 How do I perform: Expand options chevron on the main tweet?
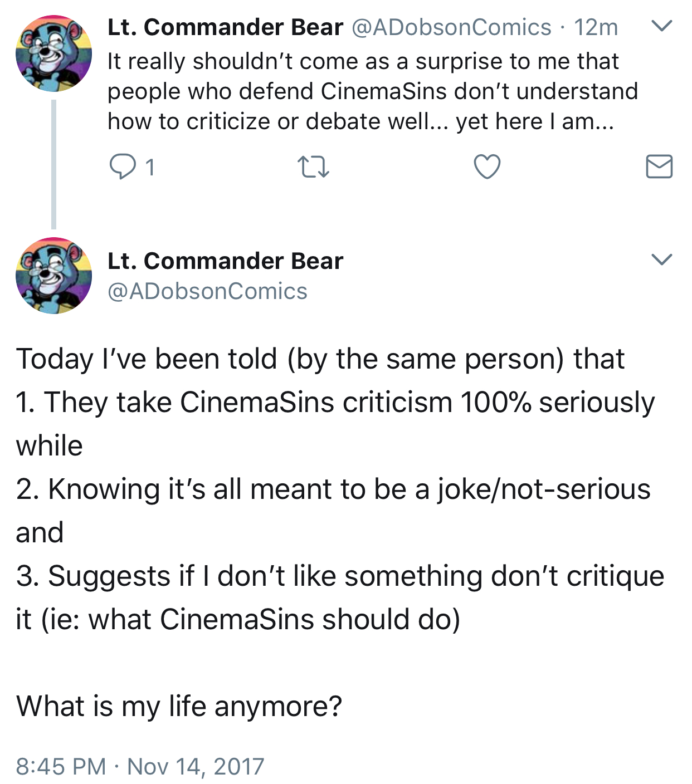661,259
